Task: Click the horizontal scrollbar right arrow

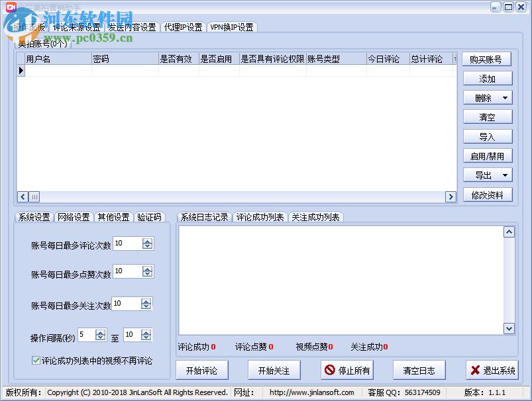Action: pyautogui.click(x=451, y=197)
